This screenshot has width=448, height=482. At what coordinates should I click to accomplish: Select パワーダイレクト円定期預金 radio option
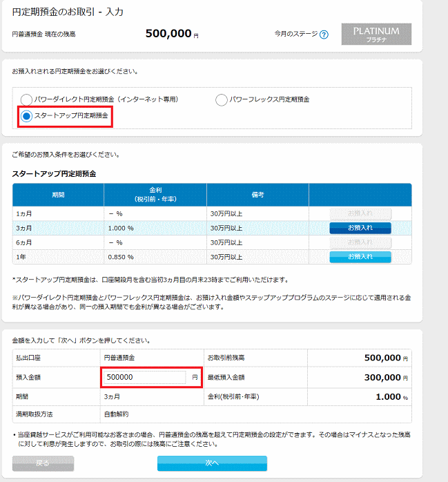point(27,99)
